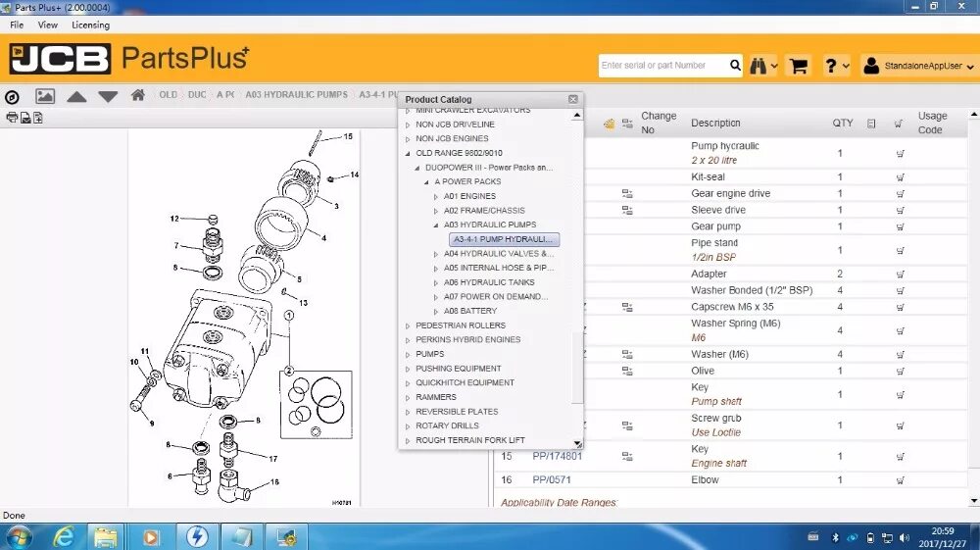Click the export page icon
Viewport: 980px width, 550px height.
[37, 118]
